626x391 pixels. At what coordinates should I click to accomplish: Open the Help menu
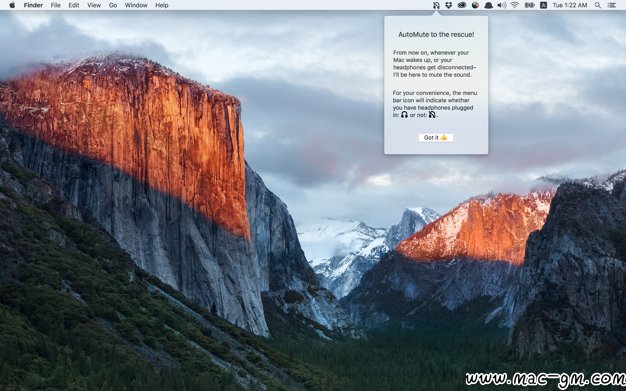coord(162,5)
